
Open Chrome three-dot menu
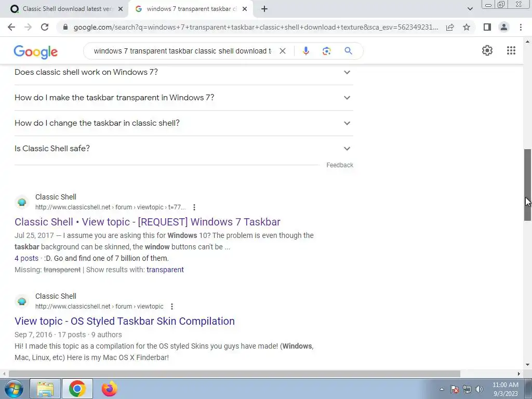[x=521, y=27]
